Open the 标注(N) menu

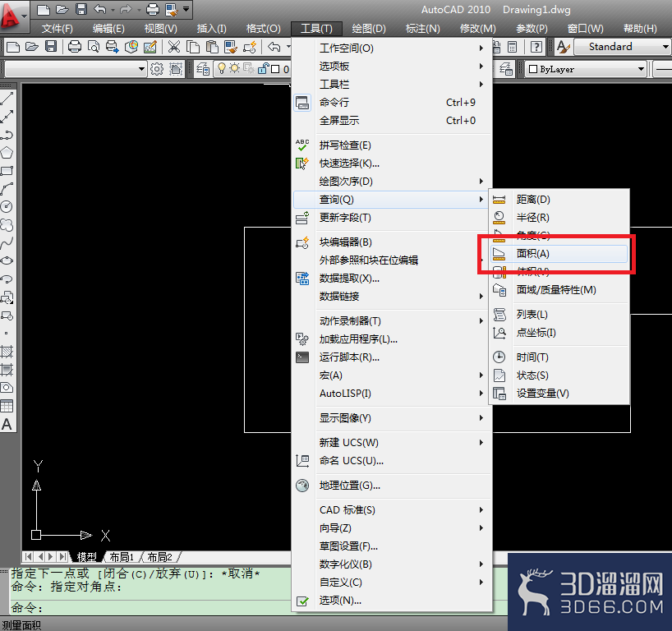coord(422,29)
